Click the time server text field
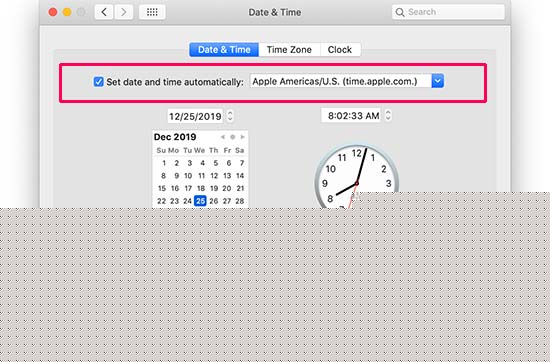Viewport: 550px width, 362px height. pyautogui.click(x=341, y=81)
